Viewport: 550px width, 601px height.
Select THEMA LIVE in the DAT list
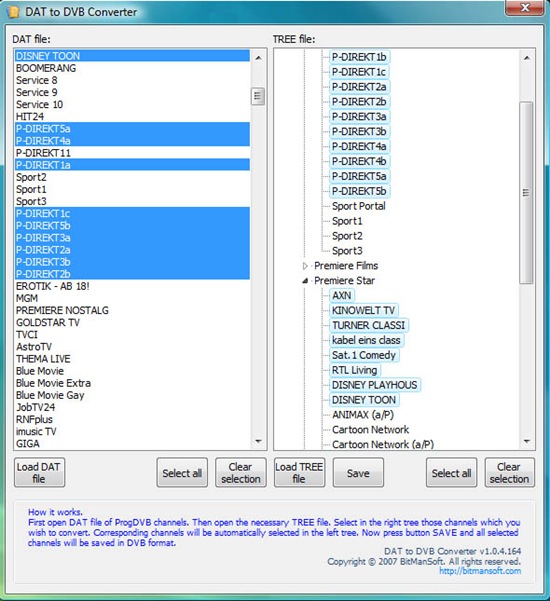point(132,359)
